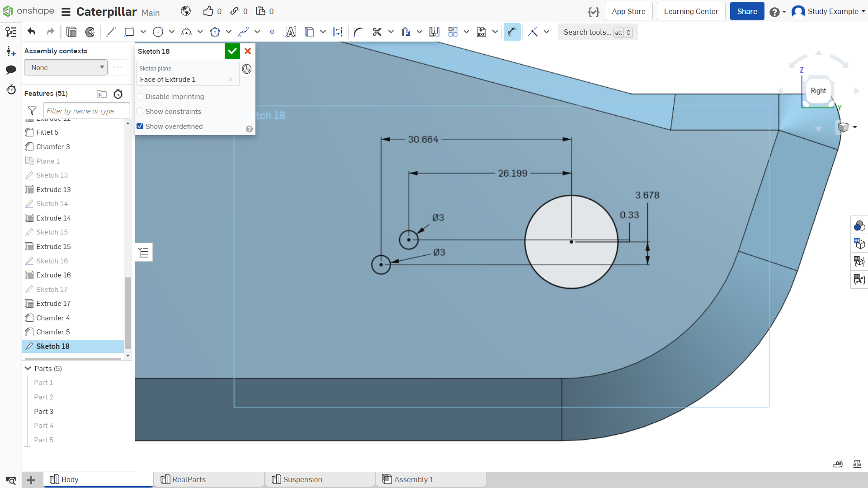868x488 pixels.
Task: Enable the Disable imprinting checkbox
Action: 140,97
